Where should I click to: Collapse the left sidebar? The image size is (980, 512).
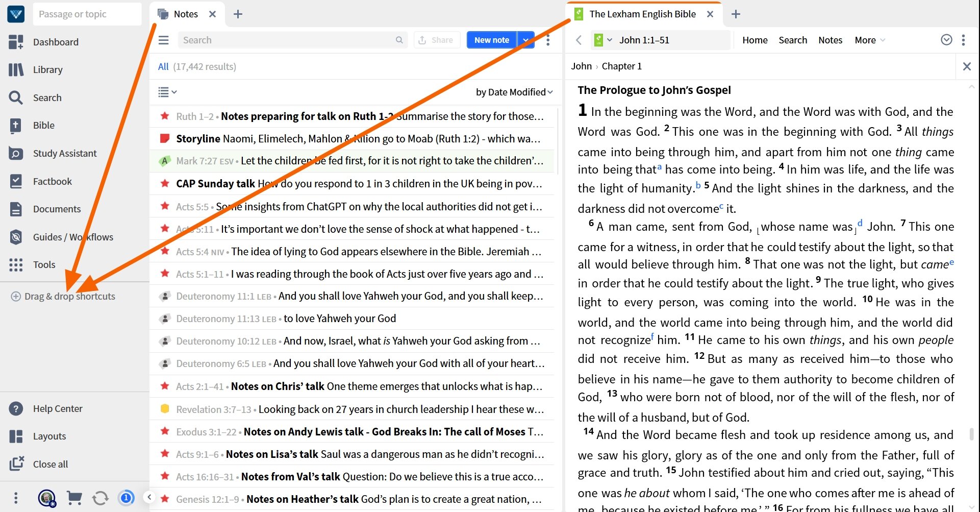149,497
